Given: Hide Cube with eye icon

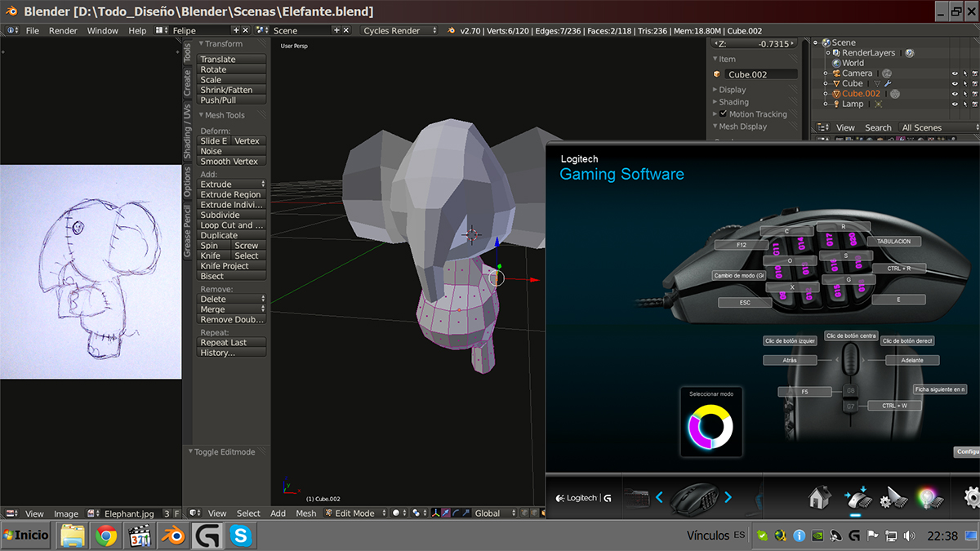Looking at the screenshot, I should [955, 83].
